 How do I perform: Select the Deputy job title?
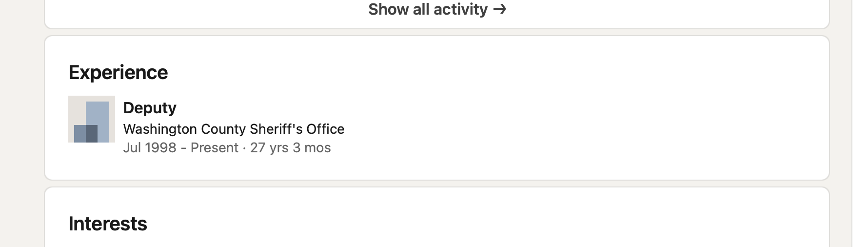click(x=150, y=107)
